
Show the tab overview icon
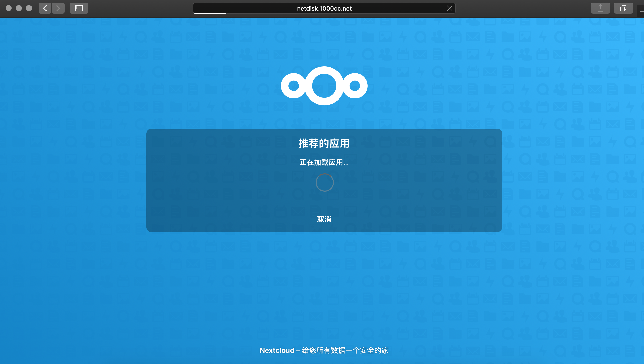click(623, 8)
